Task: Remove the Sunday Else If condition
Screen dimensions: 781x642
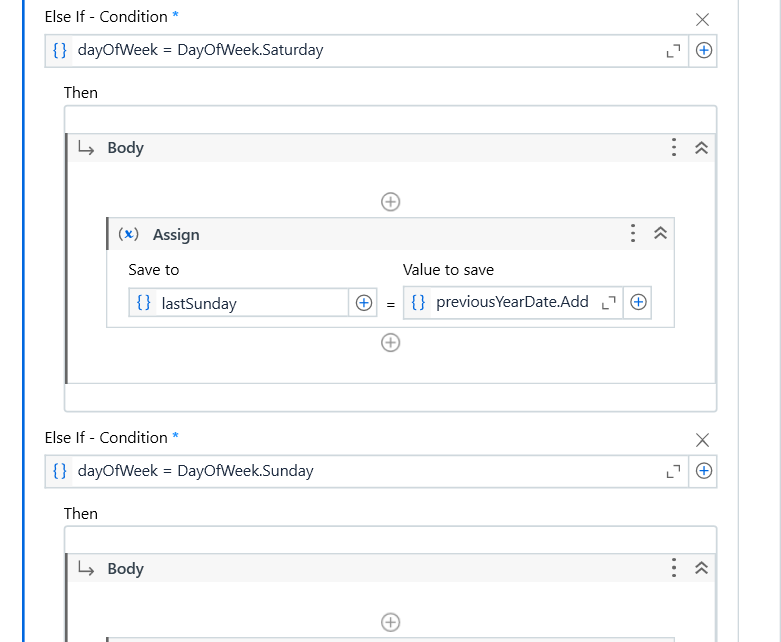Action: click(702, 440)
